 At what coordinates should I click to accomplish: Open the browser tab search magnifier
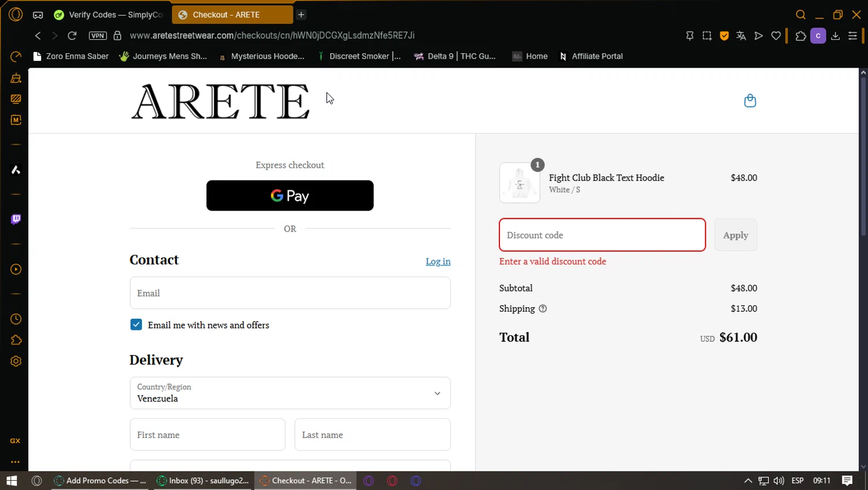(x=801, y=15)
